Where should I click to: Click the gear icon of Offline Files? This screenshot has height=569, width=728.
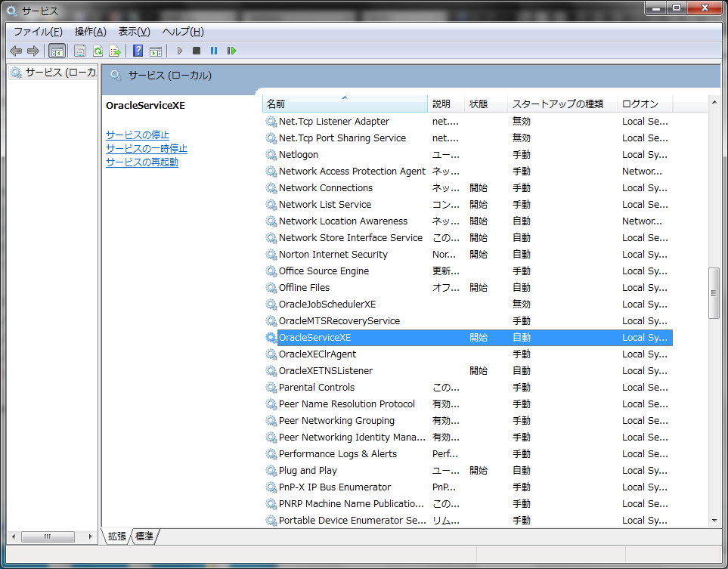[x=271, y=287]
